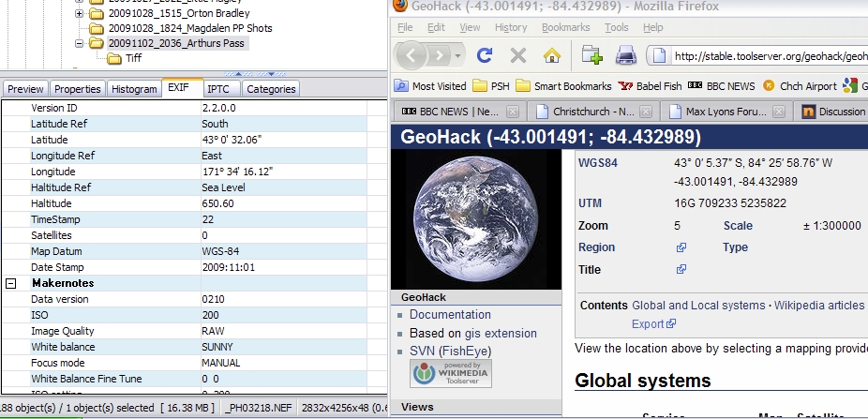Expand 20091028_1515_Orton Bradley folder
868x419 pixels.
click(79, 13)
